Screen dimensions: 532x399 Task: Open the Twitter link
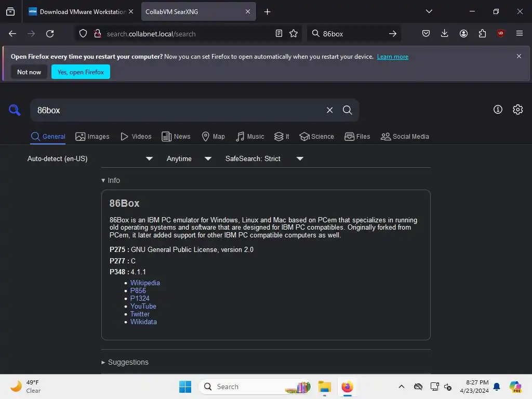point(140,314)
